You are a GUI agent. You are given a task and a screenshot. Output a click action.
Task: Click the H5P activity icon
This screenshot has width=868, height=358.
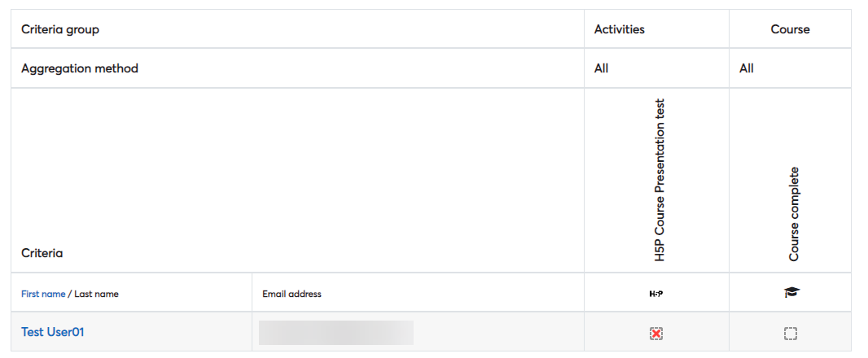[x=656, y=294]
